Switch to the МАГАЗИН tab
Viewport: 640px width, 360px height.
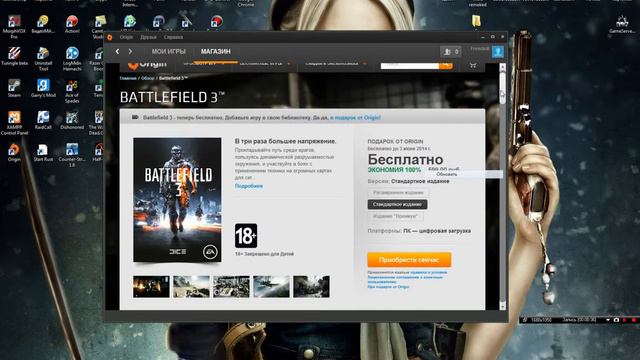click(216, 51)
